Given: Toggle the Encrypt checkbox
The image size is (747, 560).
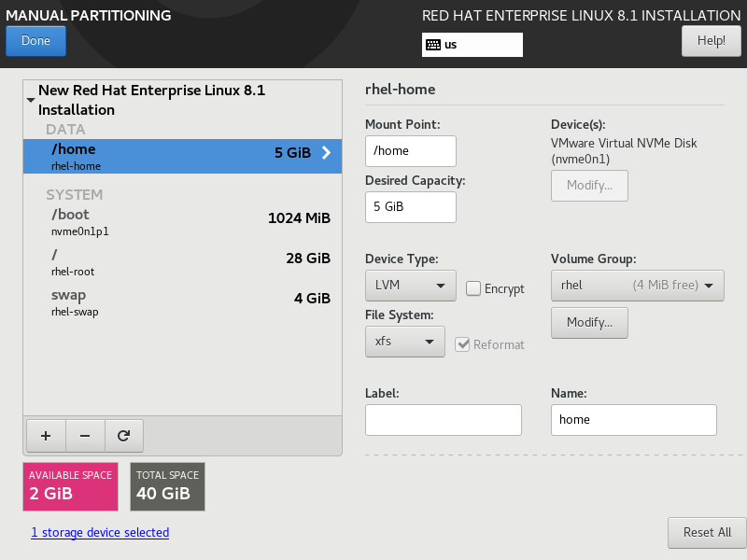Looking at the screenshot, I should [x=473, y=288].
